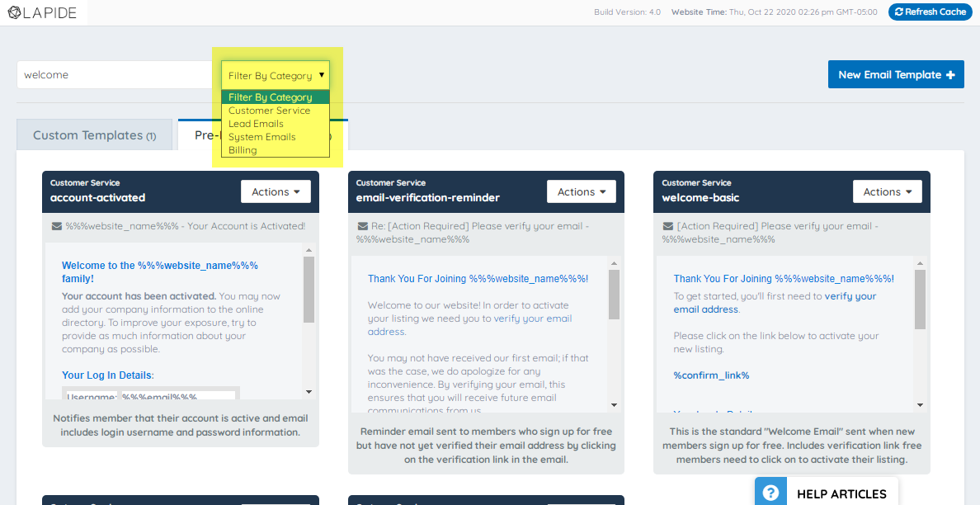Open Actions dropdown for account-activated
Viewport: 980px width, 505px height.
pos(276,192)
